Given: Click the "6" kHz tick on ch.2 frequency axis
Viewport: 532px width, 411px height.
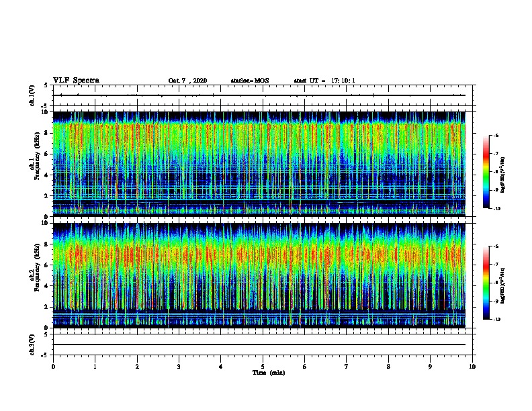Looking at the screenshot, I should [47, 265].
